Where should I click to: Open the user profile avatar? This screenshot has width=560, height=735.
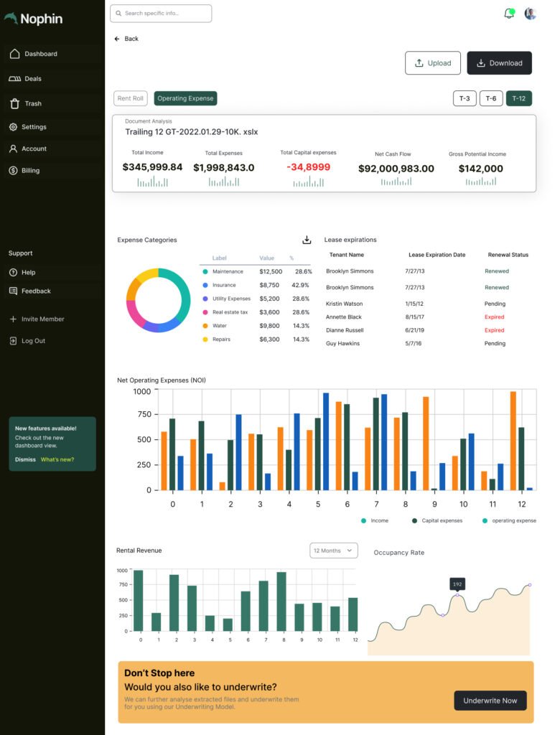click(531, 14)
